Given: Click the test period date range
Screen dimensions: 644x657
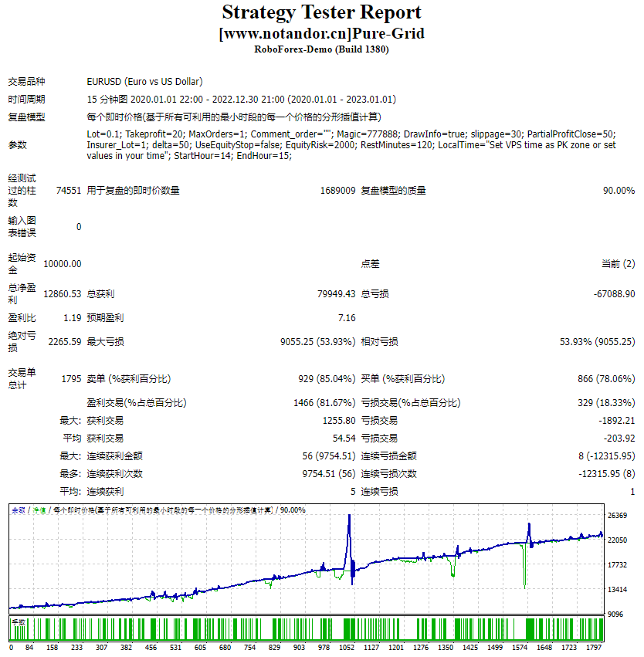Looking at the screenshot, I should pyautogui.click(x=242, y=100).
